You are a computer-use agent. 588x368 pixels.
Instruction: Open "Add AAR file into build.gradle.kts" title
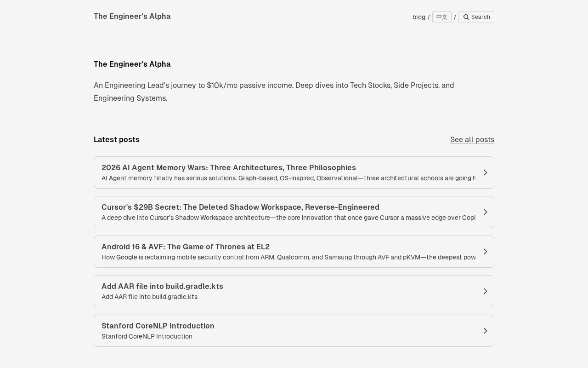point(162,286)
